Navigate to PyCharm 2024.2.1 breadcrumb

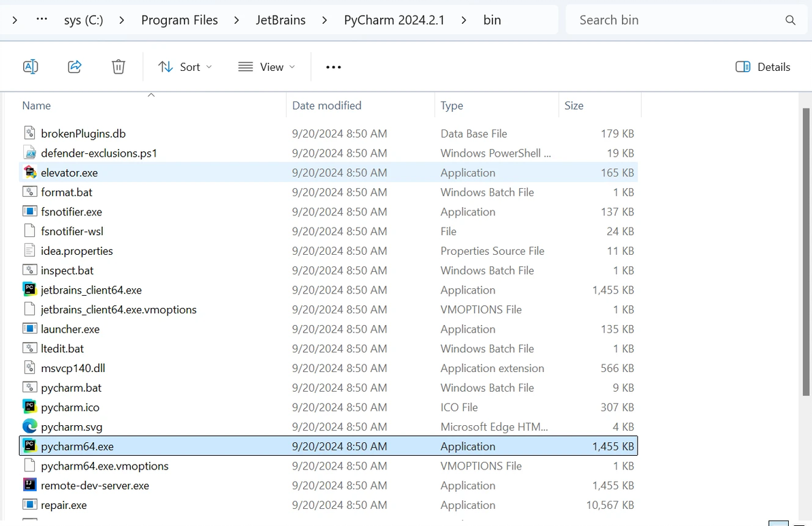(394, 20)
